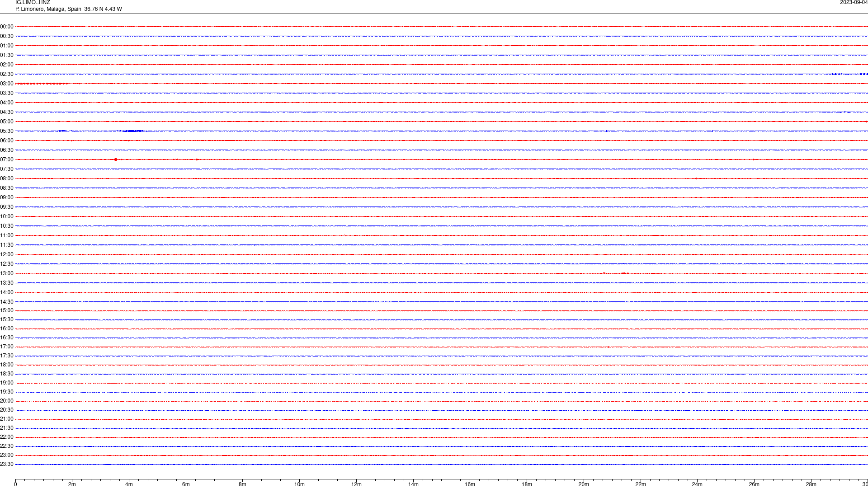Select the 01:30 trace time label
Viewport: 868px width, 488px height.
tap(7, 55)
